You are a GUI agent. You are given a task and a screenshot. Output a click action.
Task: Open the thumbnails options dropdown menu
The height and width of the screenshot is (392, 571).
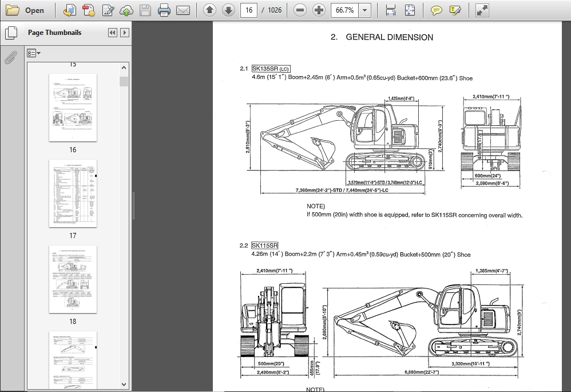pos(34,54)
